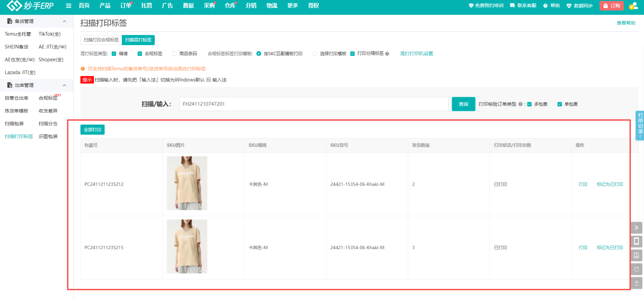The width and height of the screenshot is (644, 300).
Task: Switch to 扫描混打标签 tab
Action: pyautogui.click(x=138, y=40)
